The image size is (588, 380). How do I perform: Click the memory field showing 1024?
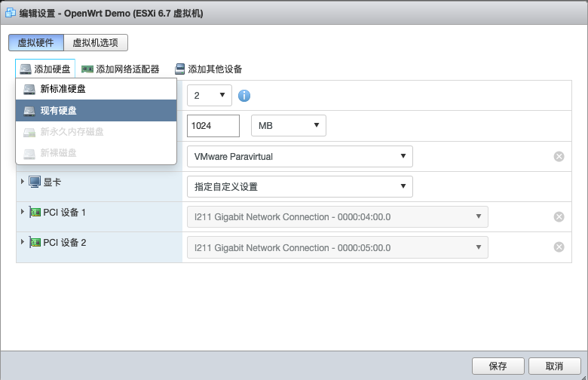pyautogui.click(x=213, y=126)
